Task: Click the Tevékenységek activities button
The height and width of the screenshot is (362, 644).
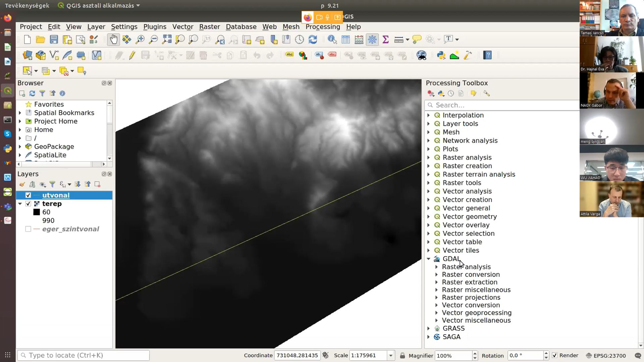Action: [x=27, y=6]
